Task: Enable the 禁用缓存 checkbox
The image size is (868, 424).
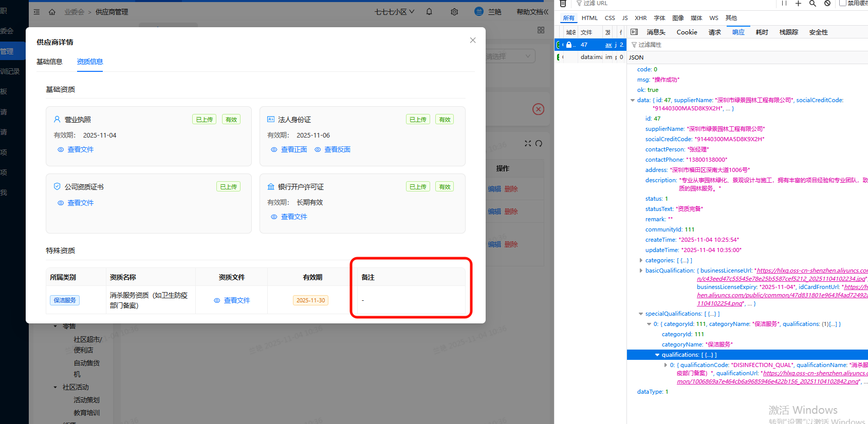Action: (x=842, y=4)
